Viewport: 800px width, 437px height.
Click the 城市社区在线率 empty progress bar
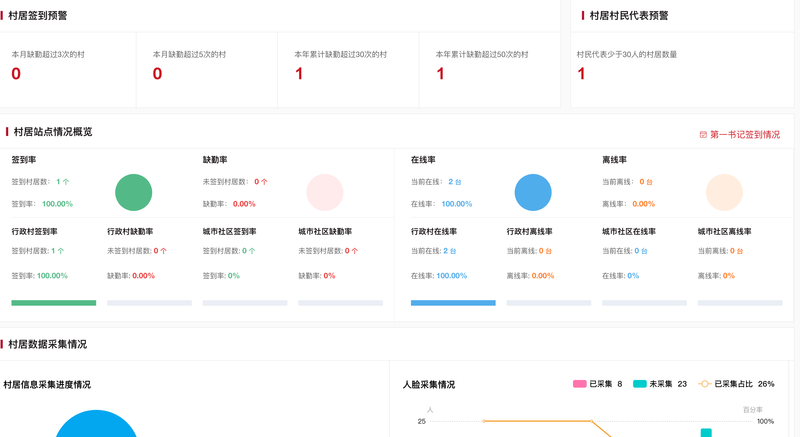coord(644,303)
